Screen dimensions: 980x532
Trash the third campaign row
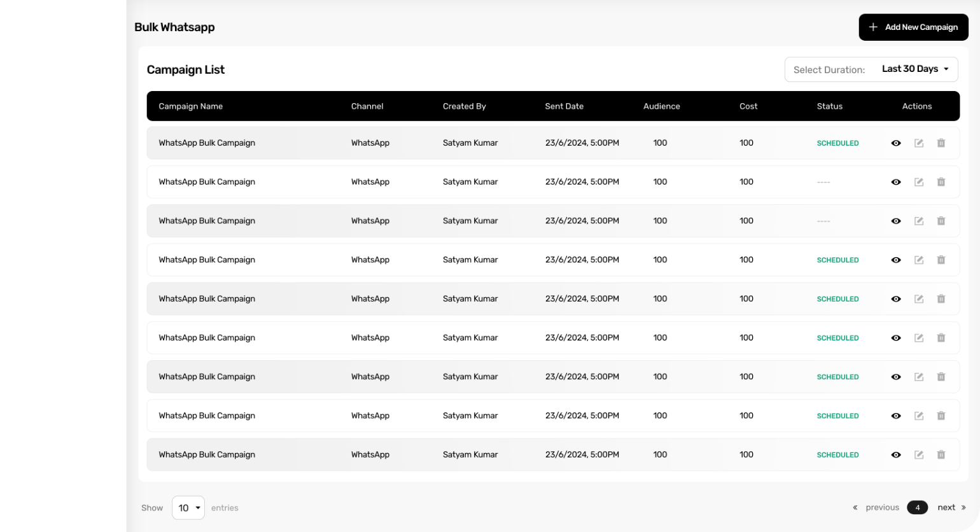[x=941, y=221]
